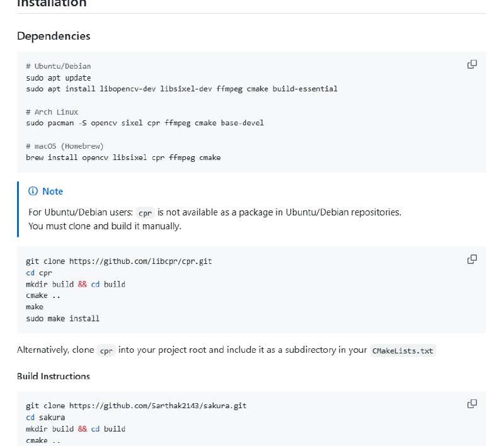Copy the cpr git clone build commands

(472, 259)
